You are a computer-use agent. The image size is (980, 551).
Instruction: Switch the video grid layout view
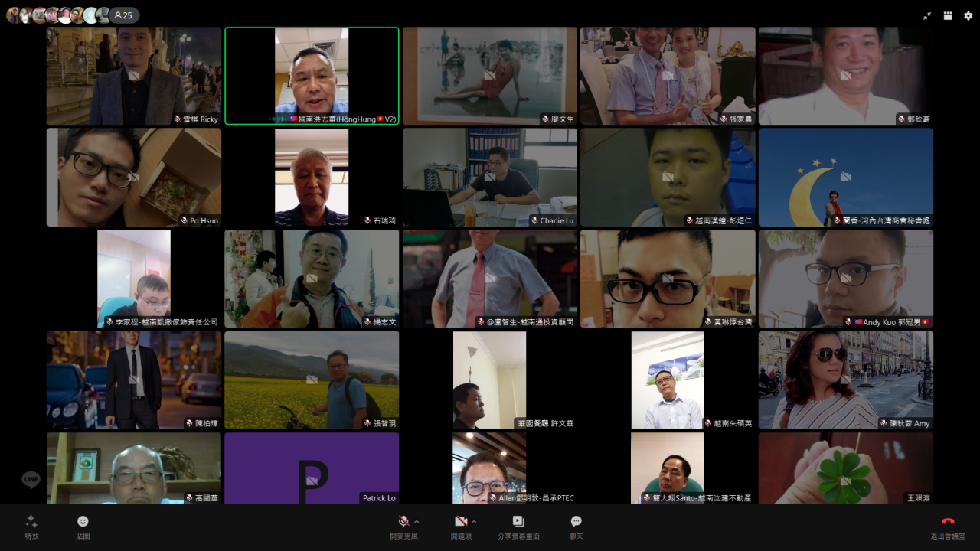click(948, 15)
